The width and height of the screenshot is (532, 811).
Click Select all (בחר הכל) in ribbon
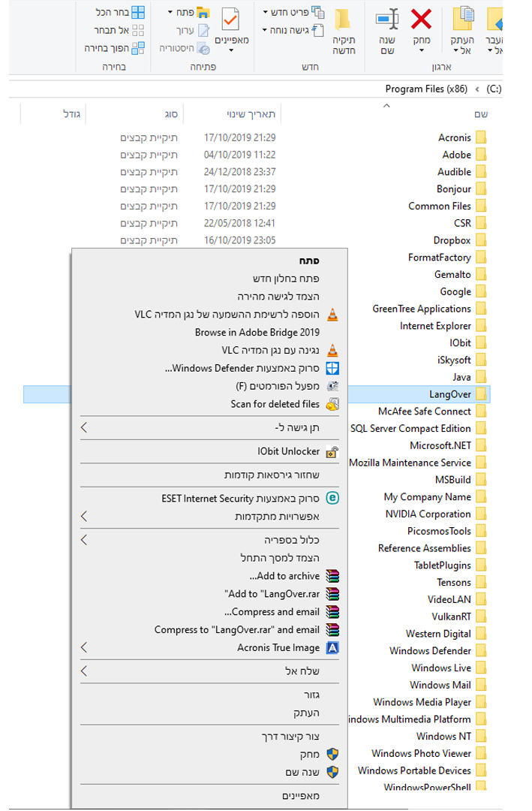click(x=138, y=12)
